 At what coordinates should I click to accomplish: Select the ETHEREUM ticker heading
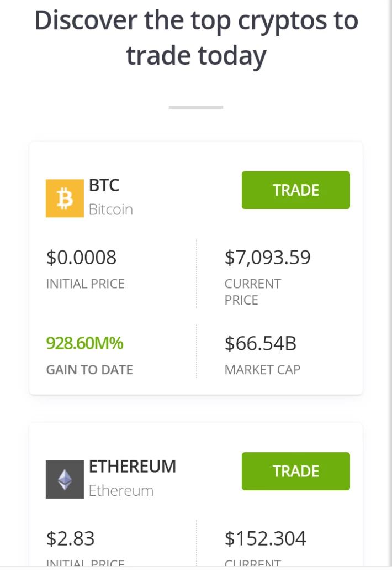[x=133, y=467]
